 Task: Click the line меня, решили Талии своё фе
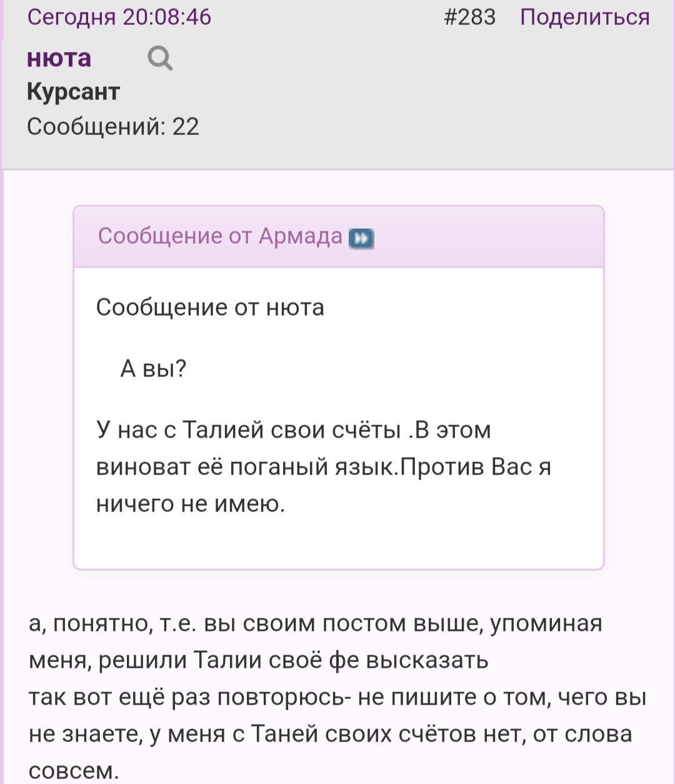tap(258, 660)
